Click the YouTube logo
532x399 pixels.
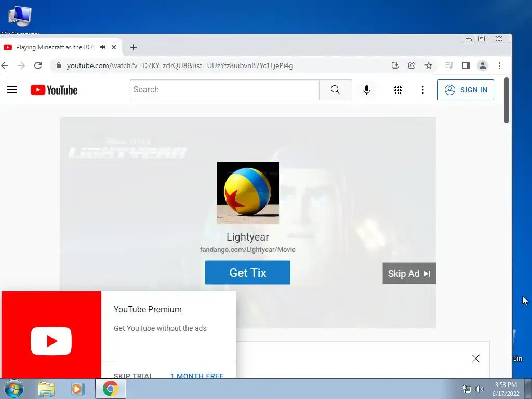click(x=54, y=90)
